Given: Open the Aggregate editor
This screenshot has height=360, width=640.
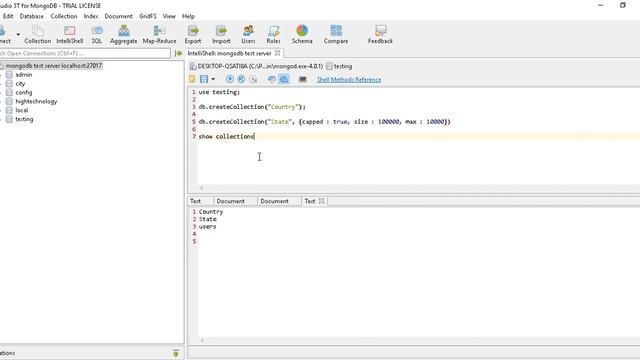Looking at the screenshot, I should click(x=124, y=34).
